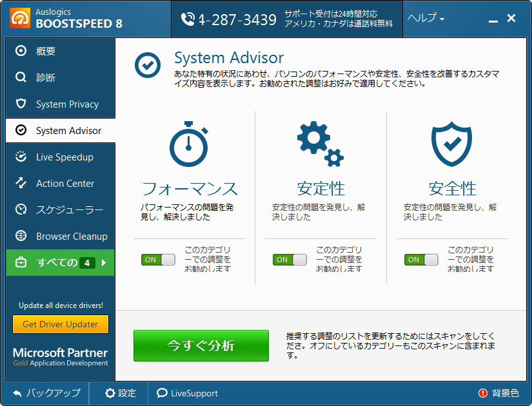Click the フォーマンス category heading

point(189,189)
